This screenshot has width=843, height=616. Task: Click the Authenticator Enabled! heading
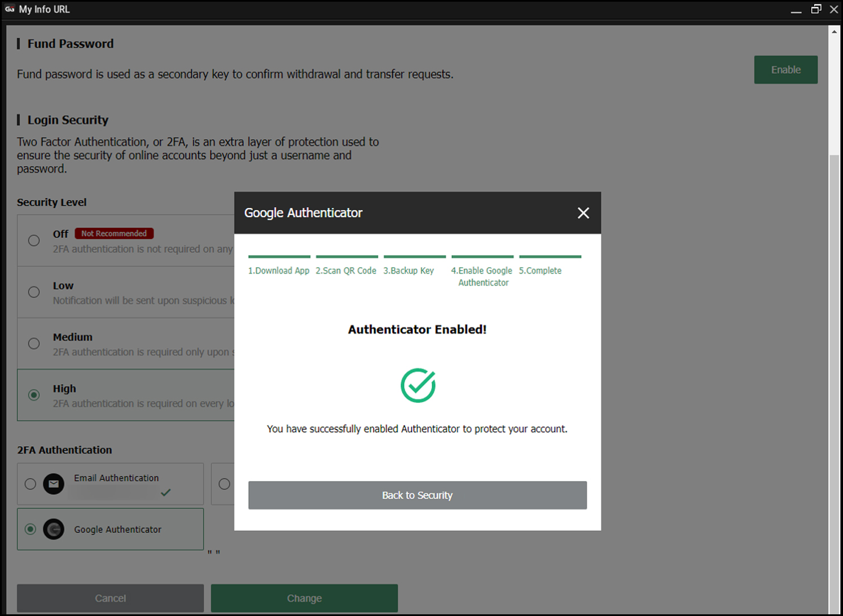(x=417, y=329)
